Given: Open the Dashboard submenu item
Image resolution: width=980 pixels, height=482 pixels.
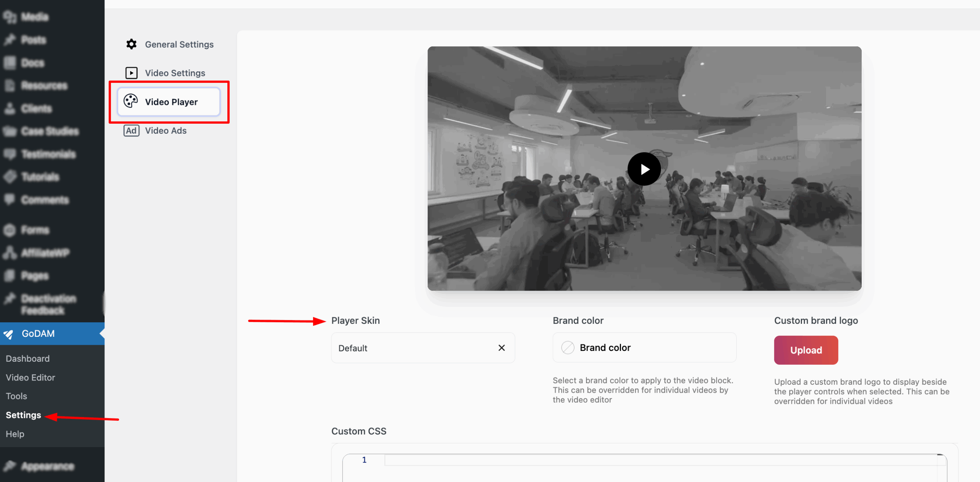Looking at the screenshot, I should [x=28, y=359].
